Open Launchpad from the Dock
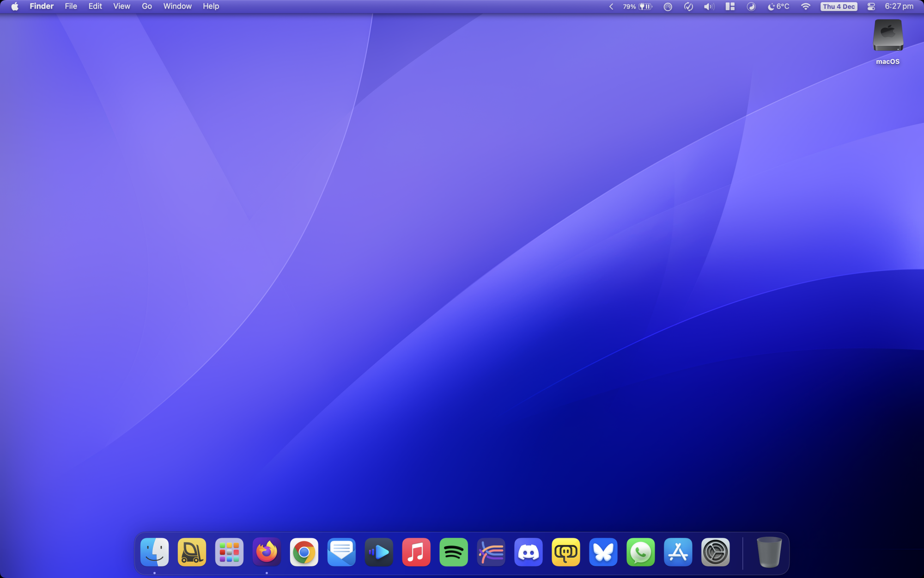This screenshot has width=924, height=578. [229, 552]
